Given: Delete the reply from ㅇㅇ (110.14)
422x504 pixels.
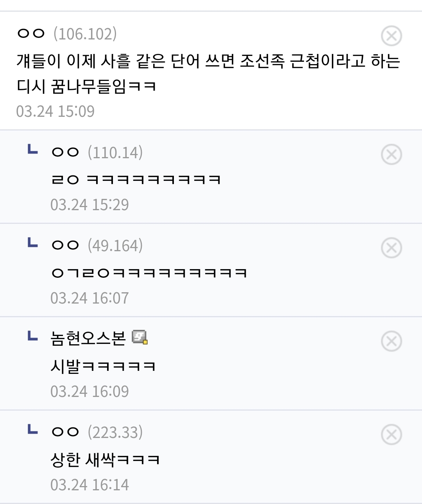Looking at the screenshot, I should pyautogui.click(x=391, y=154).
